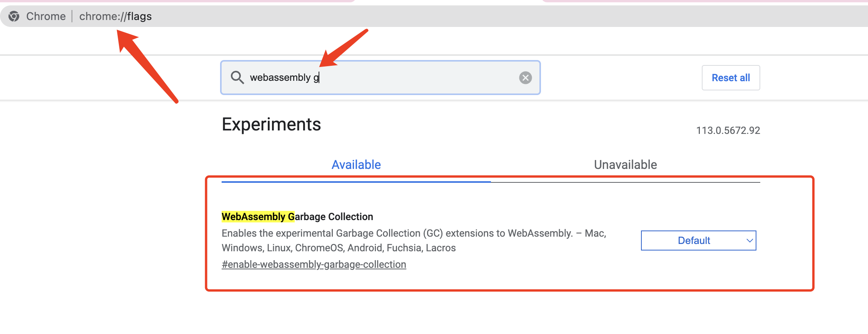Click the Experiments heading
The image size is (868, 334).
[271, 124]
